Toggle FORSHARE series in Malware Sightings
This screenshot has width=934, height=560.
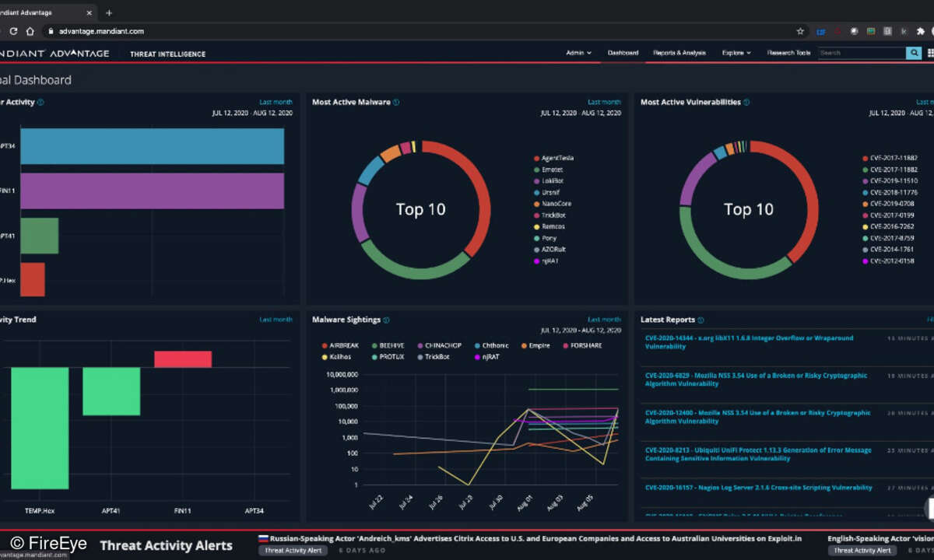pyautogui.click(x=582, y=345)
